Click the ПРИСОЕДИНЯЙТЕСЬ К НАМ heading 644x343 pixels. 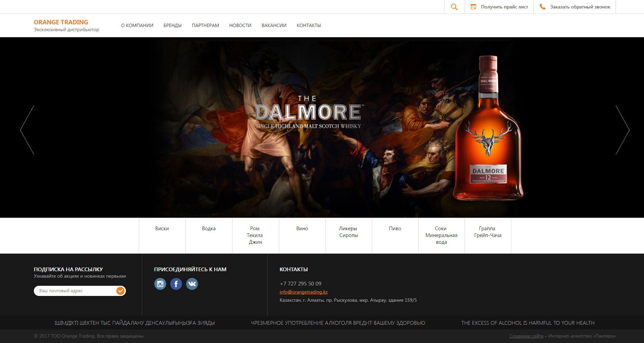pyautogui.click(x=190, y=269)
